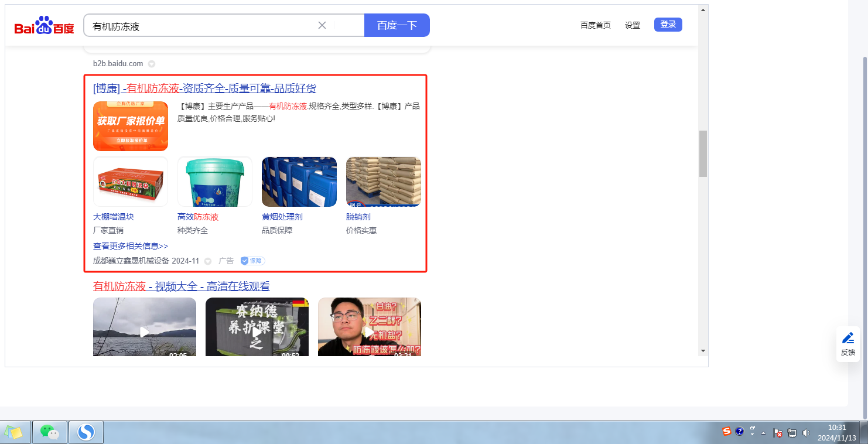
Task: Click the b2b.baidu.com source text
Action: click(118, 64)
